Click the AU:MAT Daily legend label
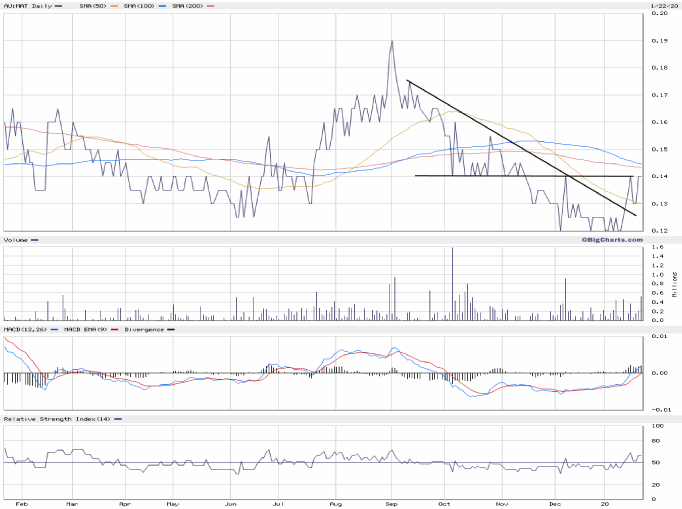This screenshot has height=509, width=682. point(25,7)
